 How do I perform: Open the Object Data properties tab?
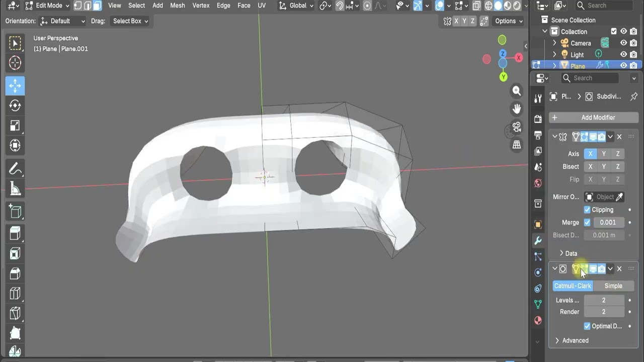coord(538,305)
